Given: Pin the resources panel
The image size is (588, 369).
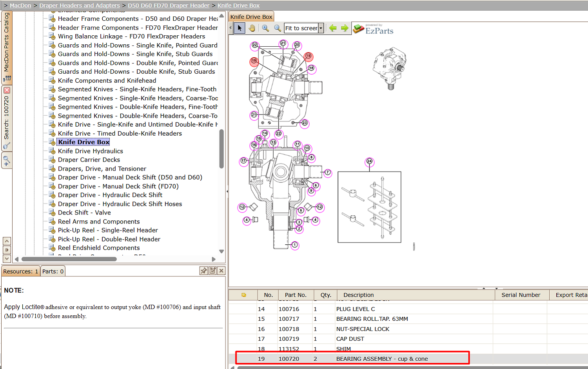Looking at the screenshot, I should click(204, 271).
